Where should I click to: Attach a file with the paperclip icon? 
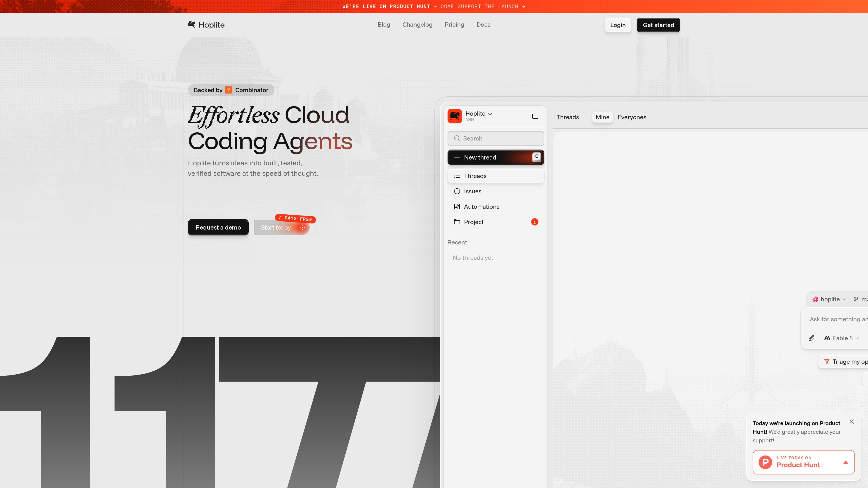coord(811,338)
